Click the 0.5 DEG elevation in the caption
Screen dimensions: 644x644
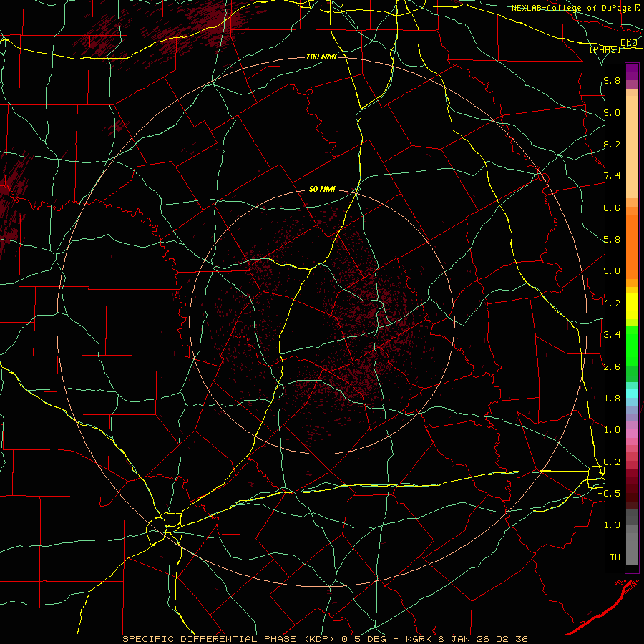[365, 639]
